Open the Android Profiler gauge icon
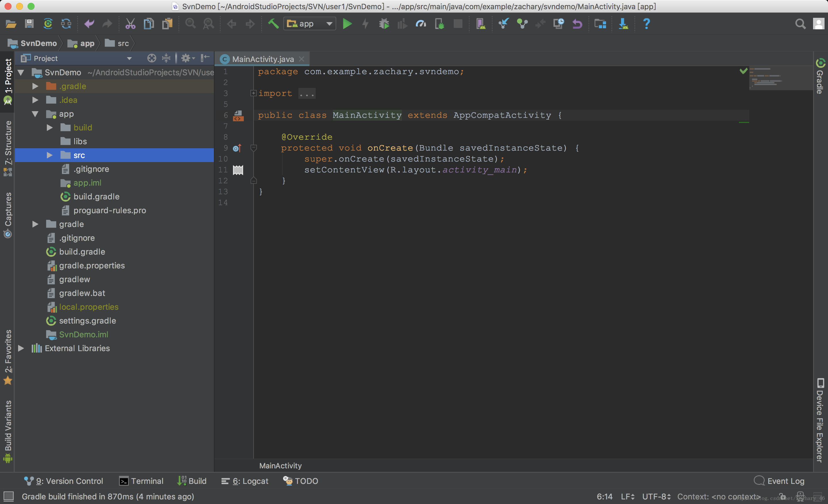 tap(421, 24)
